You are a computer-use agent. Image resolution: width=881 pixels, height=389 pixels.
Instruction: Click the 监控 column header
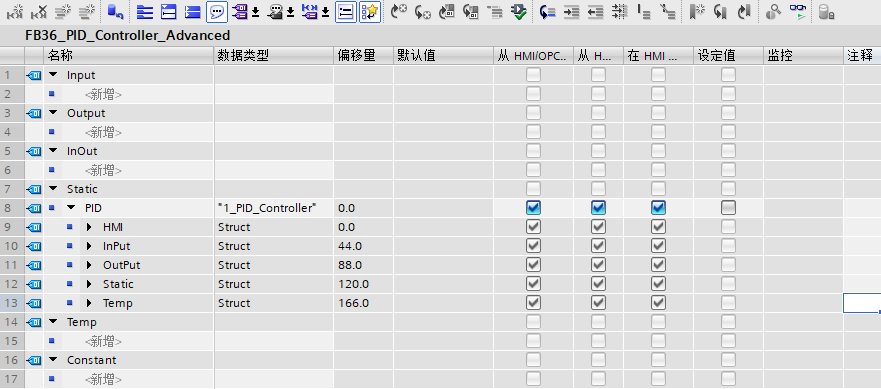click(803, 56)
